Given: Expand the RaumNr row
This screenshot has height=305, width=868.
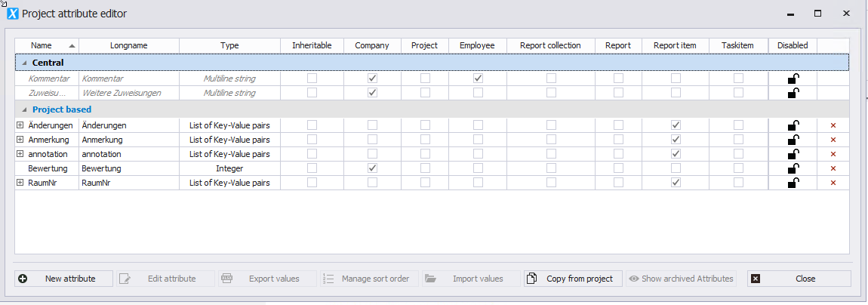Looking at the screenshot, I should (x=20, y=183).
